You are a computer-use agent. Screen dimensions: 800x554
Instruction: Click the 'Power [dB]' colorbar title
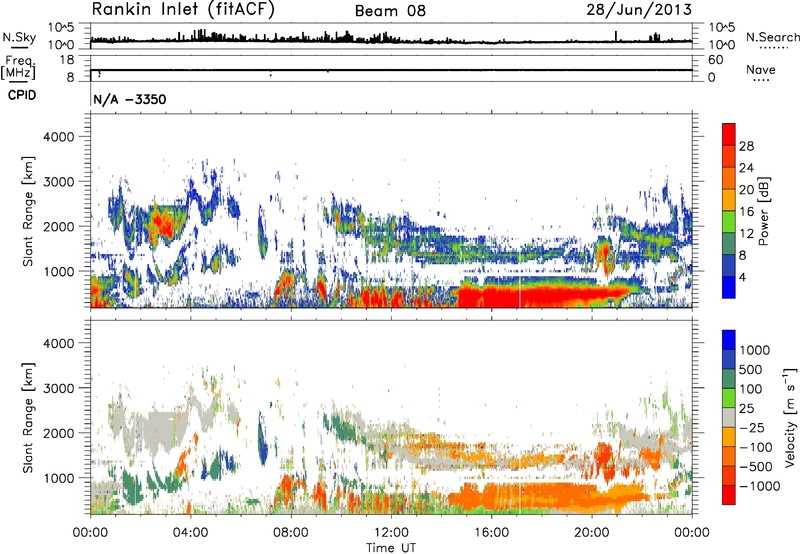point(763,211)
